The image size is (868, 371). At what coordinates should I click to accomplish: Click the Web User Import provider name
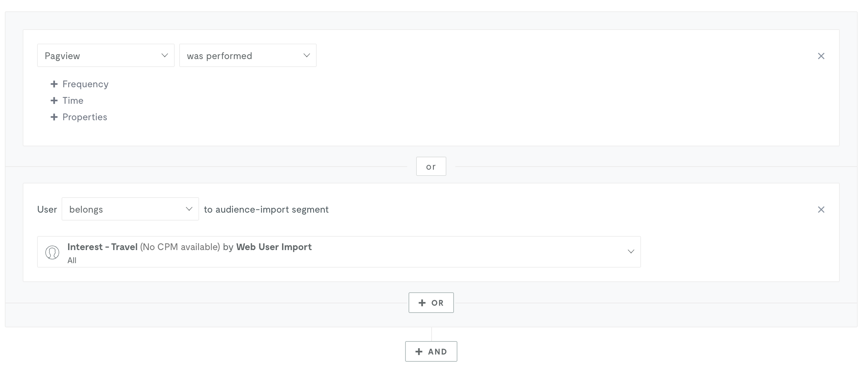[274, 247]
